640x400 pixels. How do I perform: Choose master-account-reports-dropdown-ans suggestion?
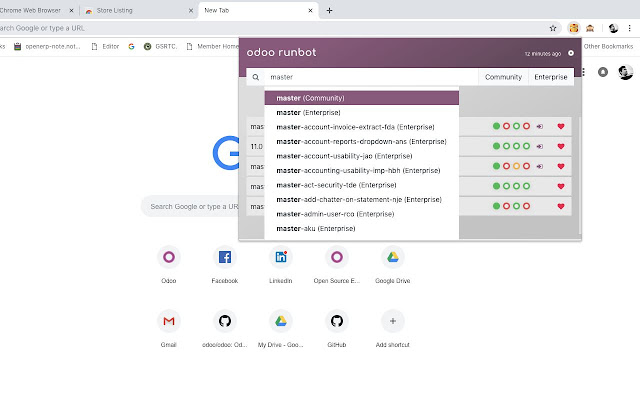coord(362,142)
